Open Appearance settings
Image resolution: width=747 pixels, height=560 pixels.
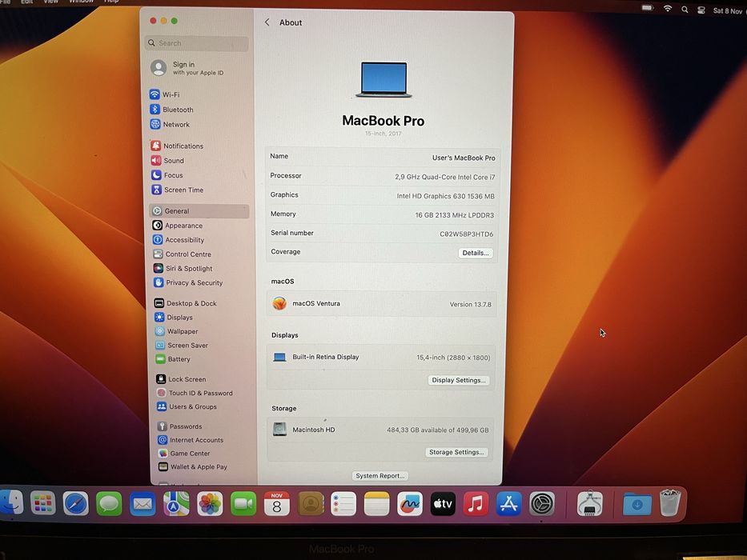(178, 226)
